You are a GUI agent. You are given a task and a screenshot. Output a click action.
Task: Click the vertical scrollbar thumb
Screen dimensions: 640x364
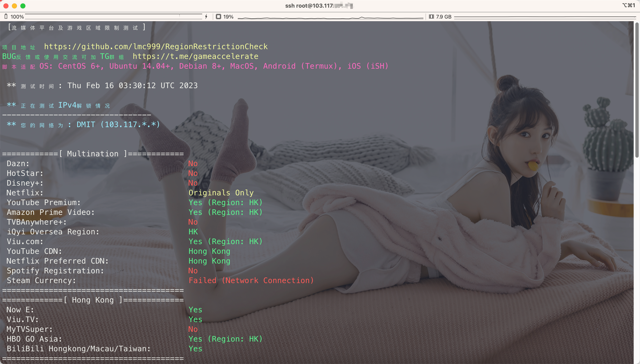637,90
